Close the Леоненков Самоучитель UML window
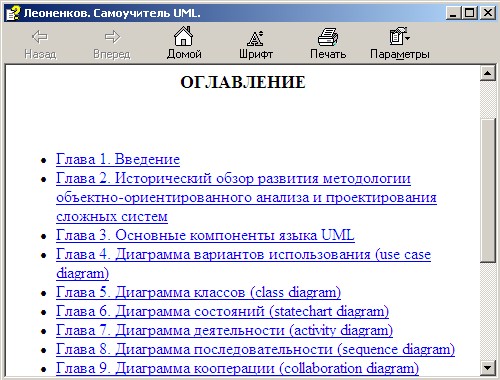Viewport: 500px width, 380px height. click(x=488, y=13)
